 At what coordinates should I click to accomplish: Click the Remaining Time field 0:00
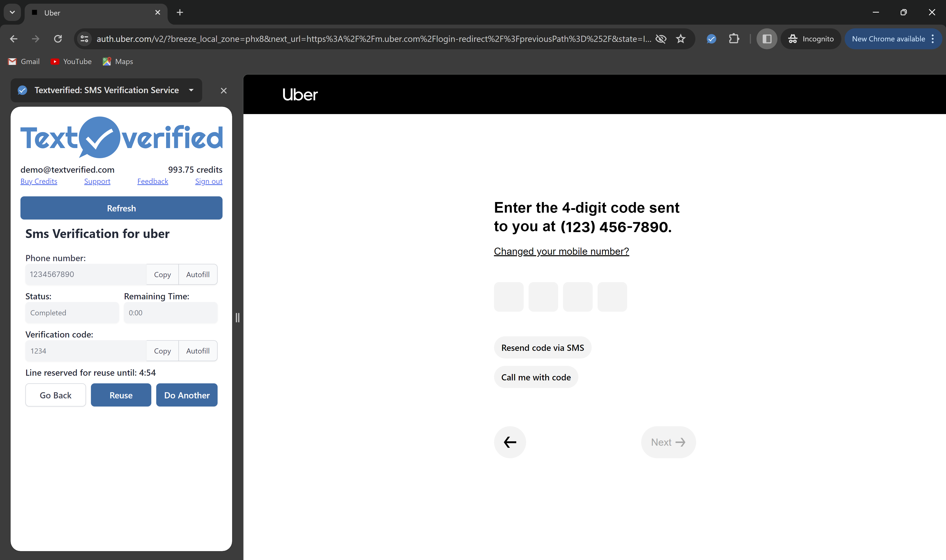[171, 312]
